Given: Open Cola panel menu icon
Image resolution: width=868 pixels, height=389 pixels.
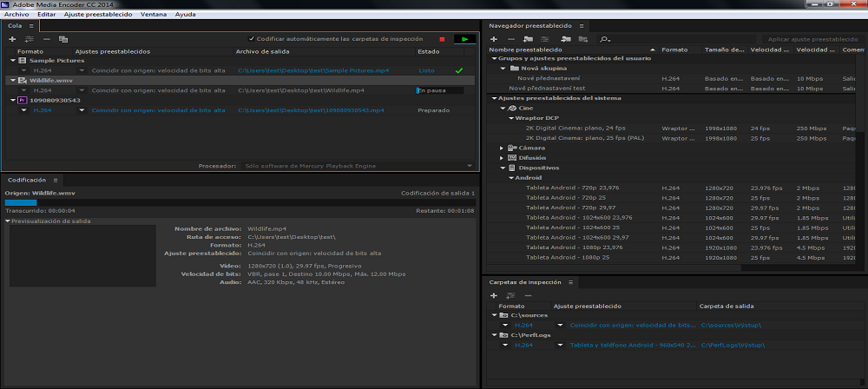Looking at the screenshot, I should (x=31, y=26).
